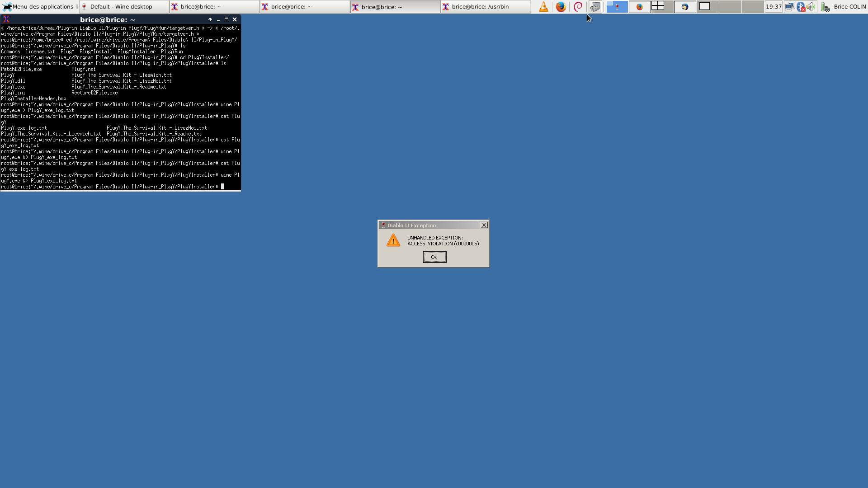The width and height of the screenshot is (868, 488).
Task: Switch to Default - Wine desktop taskbar button
Action: (x=124, y=7)
